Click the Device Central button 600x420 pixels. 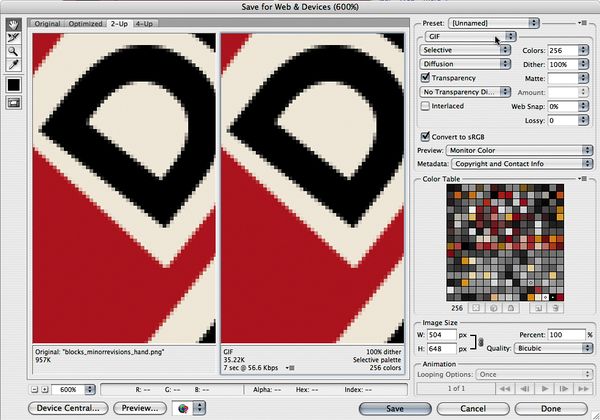click(69, 408)
